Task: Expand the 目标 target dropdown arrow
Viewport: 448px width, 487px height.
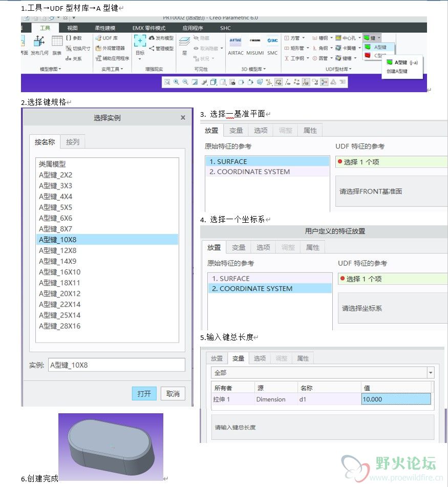Action: (140, 59)
